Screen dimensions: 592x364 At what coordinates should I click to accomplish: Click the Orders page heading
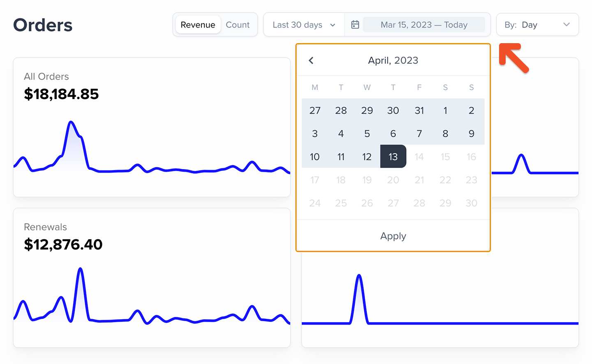42,25
